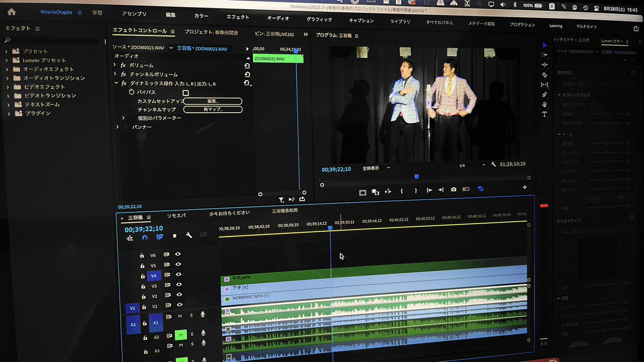The width and height of the screenshot is (644, 362).
Task: Select the Pen tool
Action: 545,94
